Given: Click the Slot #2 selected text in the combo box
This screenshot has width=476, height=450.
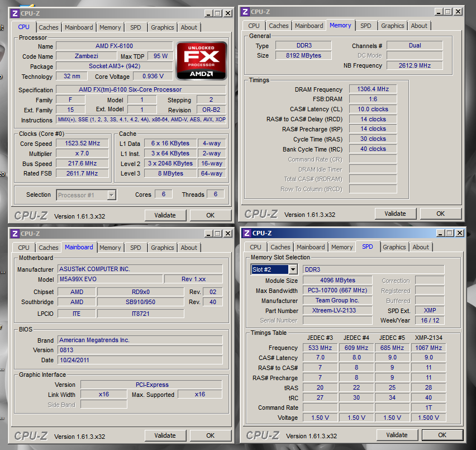Looking at the screenshot, I should coord(270,269).
